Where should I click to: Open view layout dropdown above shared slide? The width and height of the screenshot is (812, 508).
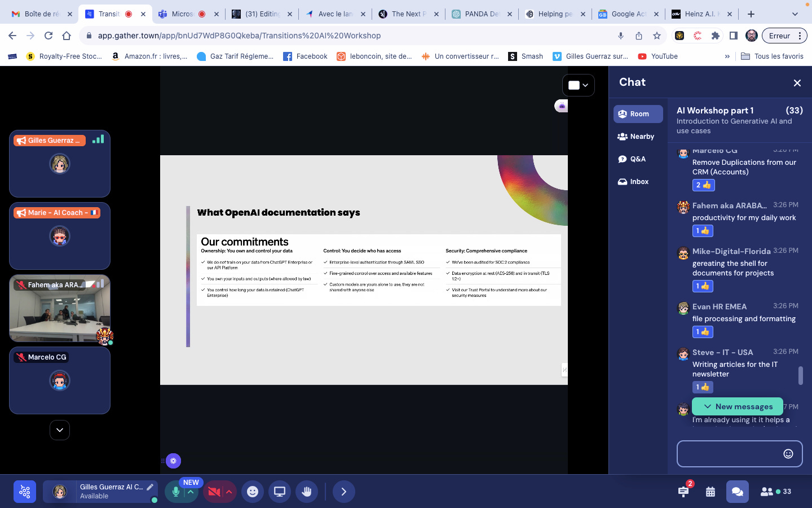pos(579,85)
